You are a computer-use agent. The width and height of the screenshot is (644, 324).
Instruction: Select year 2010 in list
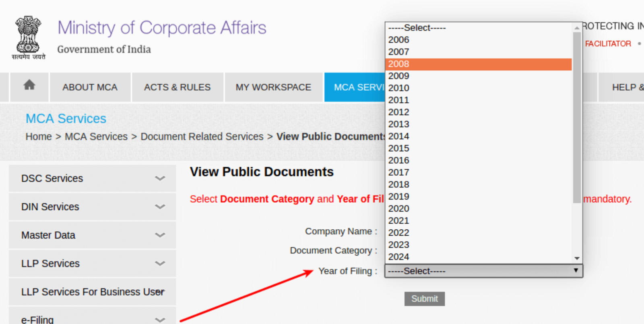pyautogui.click(x=479, y=88)
